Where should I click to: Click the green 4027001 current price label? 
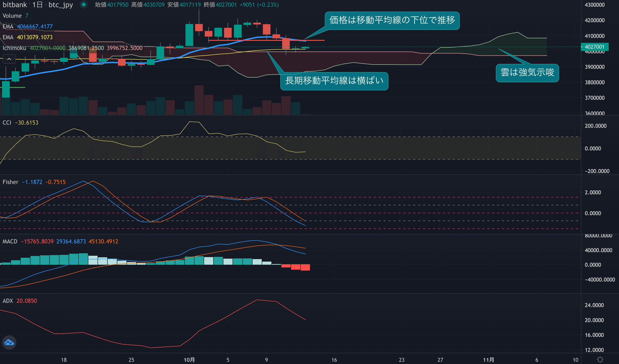(594, 47)
